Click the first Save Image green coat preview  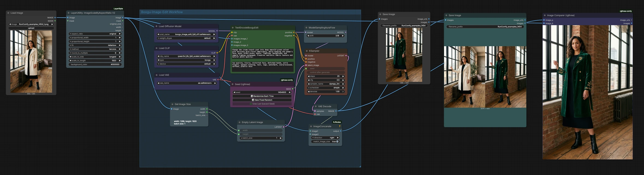pyautogui.click(x=404, y=55)
